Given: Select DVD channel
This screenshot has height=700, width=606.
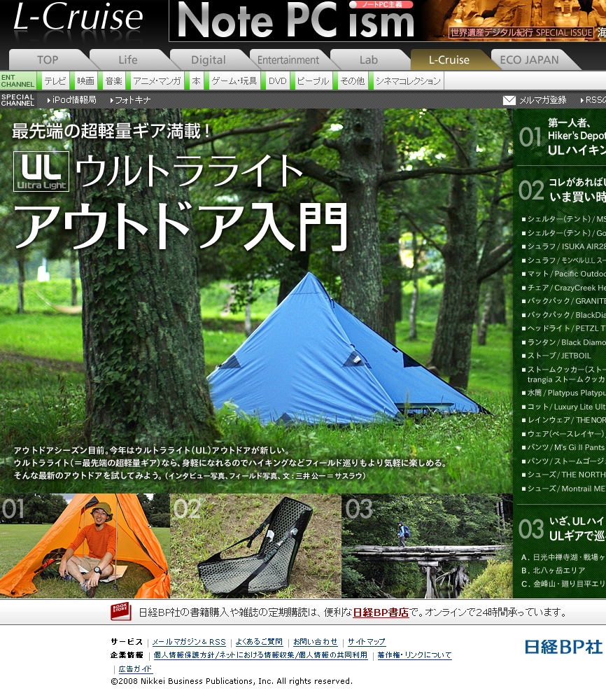Looking at the screenshot, I should pyautogui.click(x=278, y=80).
